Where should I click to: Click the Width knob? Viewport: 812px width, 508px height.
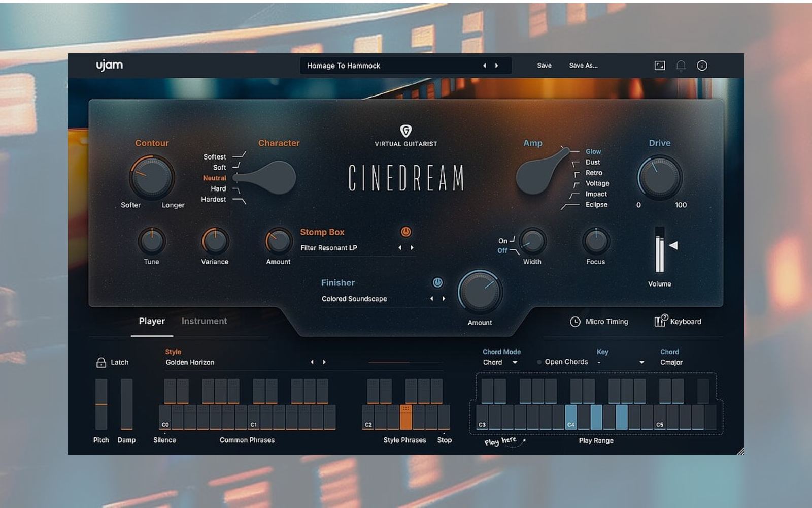532,241
